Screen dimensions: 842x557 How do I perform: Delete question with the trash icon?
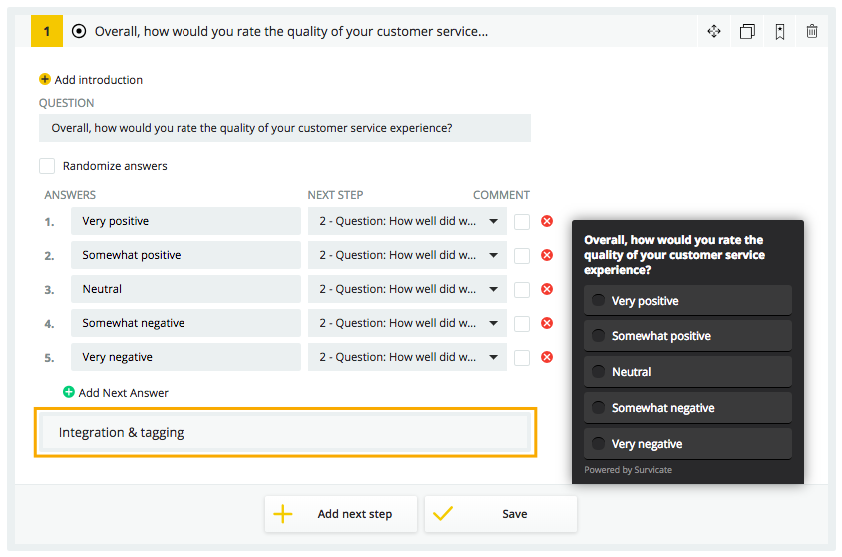point(812,31)
